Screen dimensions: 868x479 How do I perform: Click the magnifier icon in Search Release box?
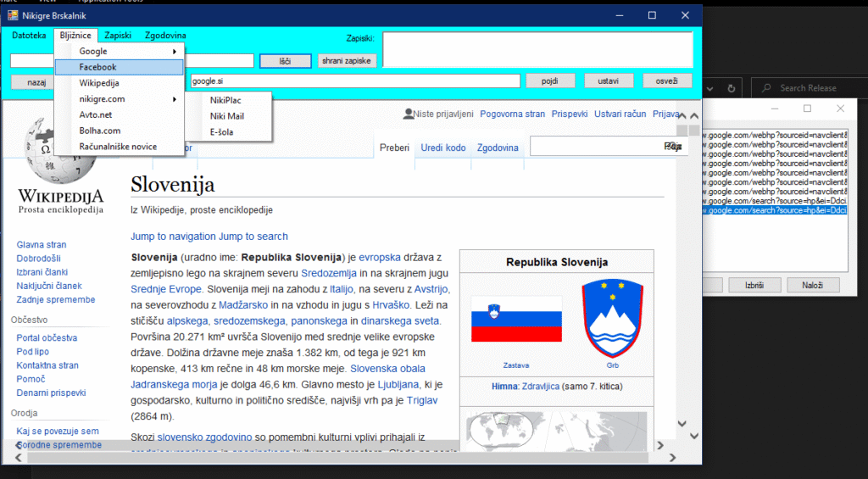(765, 88)
